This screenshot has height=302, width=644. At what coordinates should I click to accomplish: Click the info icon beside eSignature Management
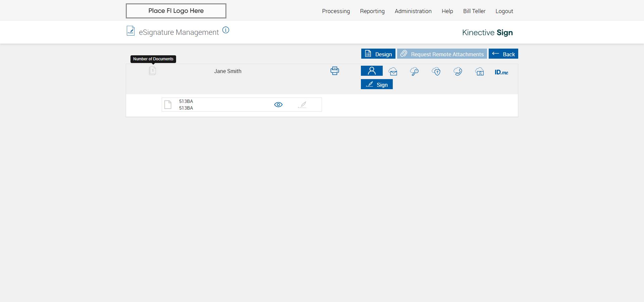click(x=226, y=30)
